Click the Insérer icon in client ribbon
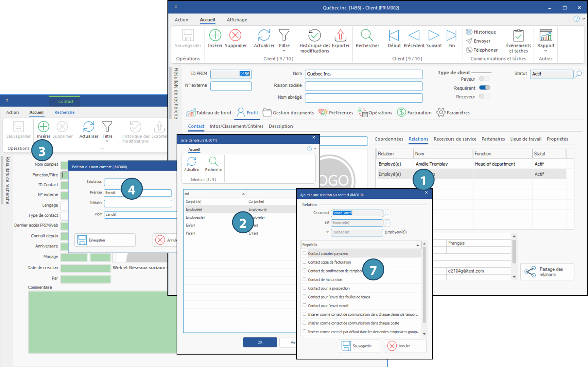The width and height of the screenshot is (588, 367). click(x=215, y=35)
